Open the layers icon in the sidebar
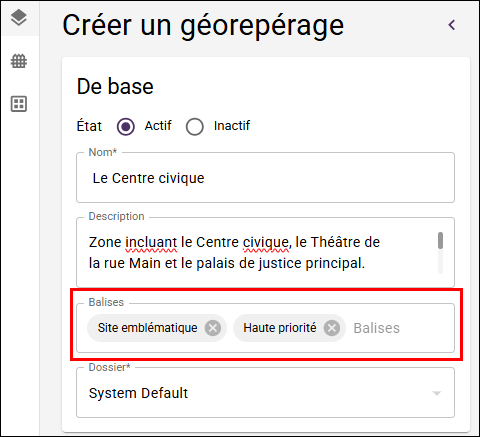This screenshot has width=480, height=437. (19, 18)
